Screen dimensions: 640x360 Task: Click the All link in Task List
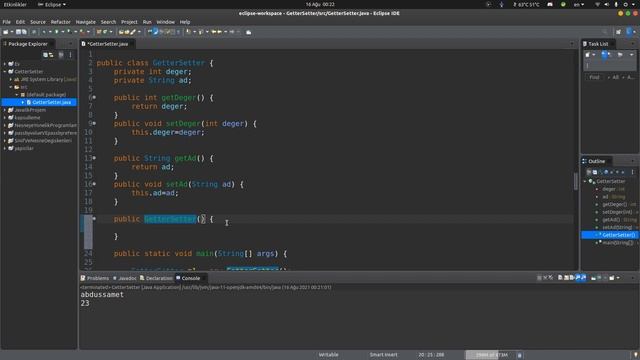click(616, 77)
